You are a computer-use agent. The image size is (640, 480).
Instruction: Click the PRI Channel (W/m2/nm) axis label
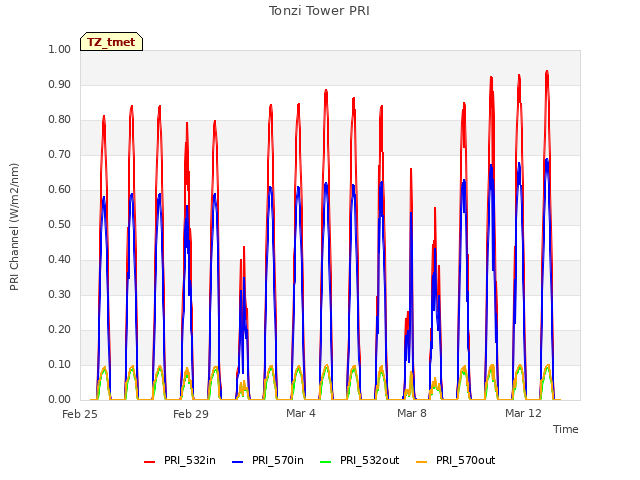point(14,227)
